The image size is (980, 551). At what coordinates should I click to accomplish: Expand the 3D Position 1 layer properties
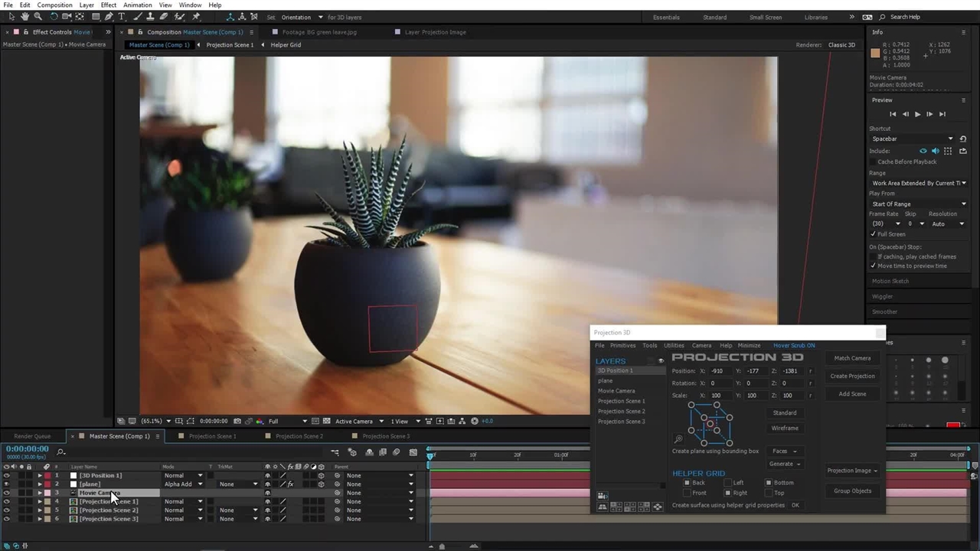(40, 475)
